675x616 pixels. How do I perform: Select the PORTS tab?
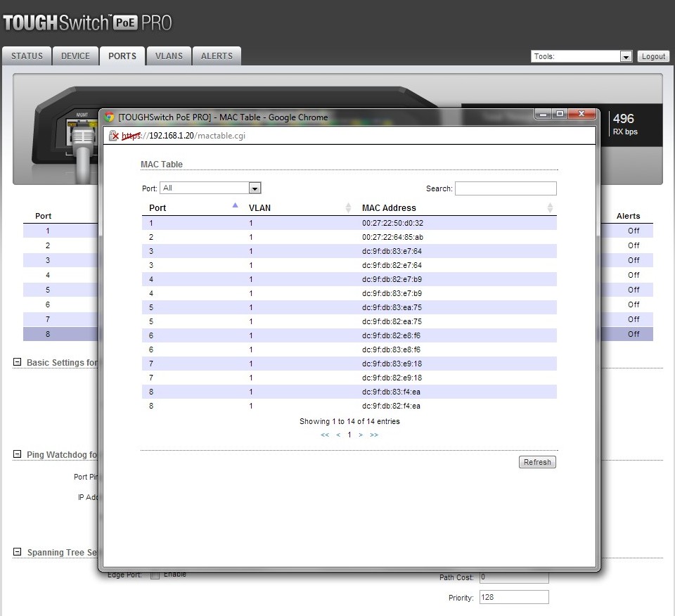pyautogui.click(x=122, y=56)
